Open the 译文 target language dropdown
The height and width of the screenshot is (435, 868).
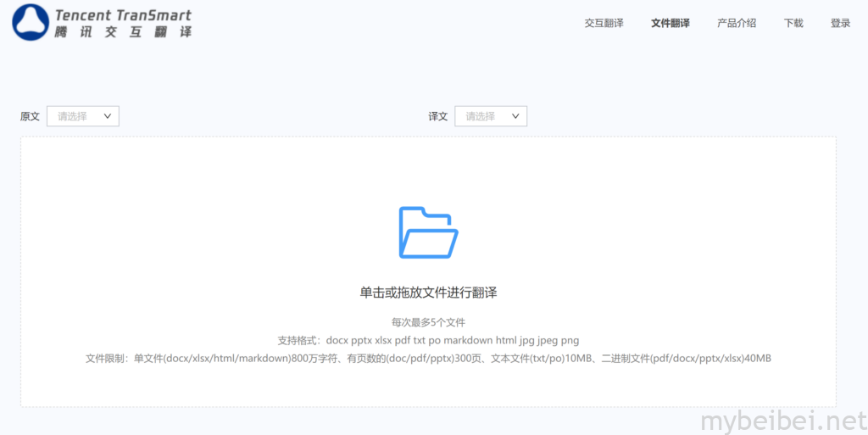(x=490, y=116)
